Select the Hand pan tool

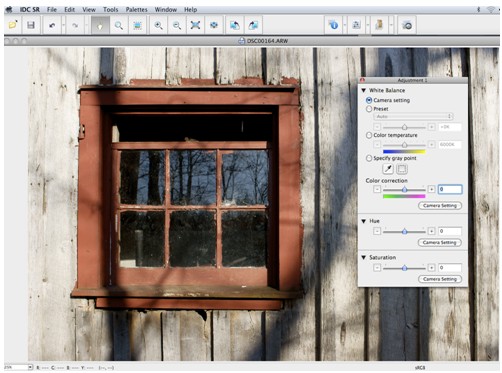[x=100, y=25]
